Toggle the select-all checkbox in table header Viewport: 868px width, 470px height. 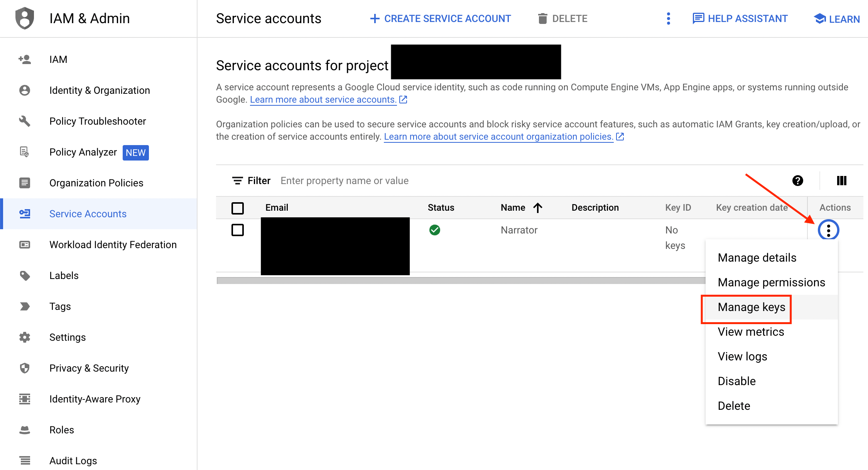pos(238,208)
